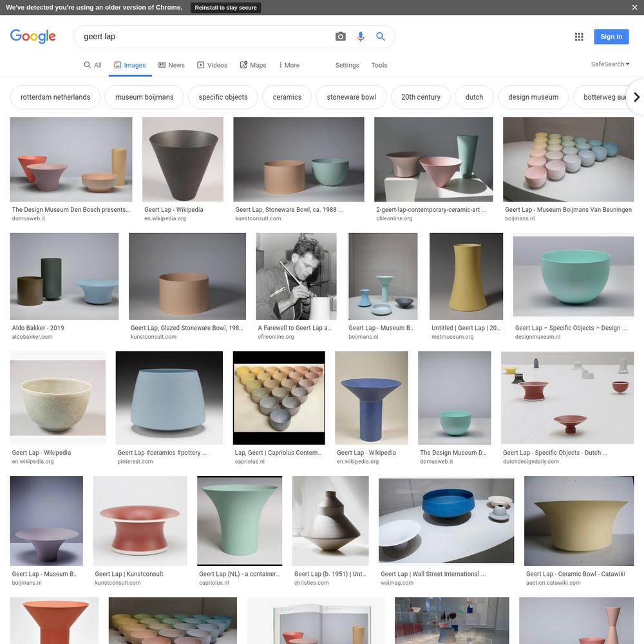Open the Aldo Bakker - 2019 image

(64, 276)
